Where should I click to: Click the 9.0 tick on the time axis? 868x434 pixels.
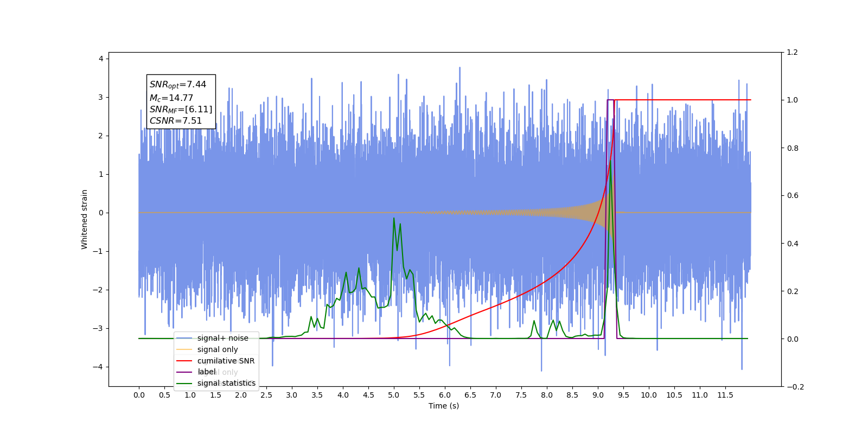coord(598,395)
